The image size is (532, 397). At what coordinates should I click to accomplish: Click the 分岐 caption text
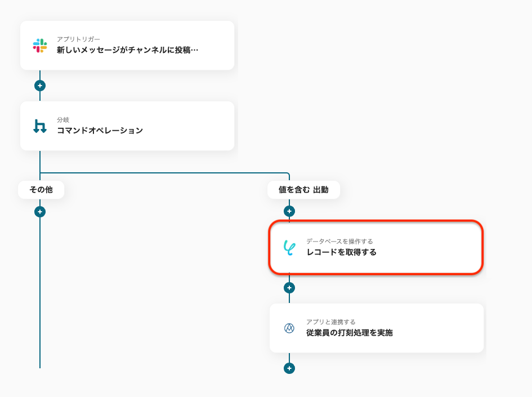click(63, 120)
